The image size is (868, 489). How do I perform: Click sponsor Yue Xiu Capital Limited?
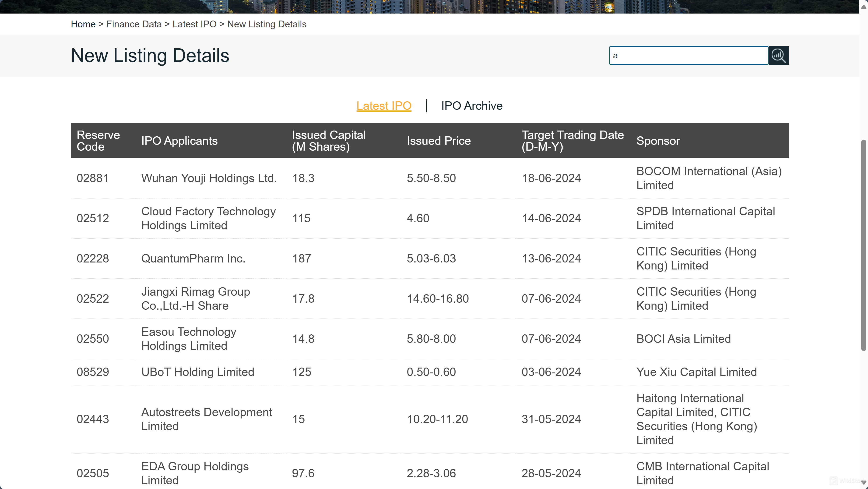coord(696,372)
